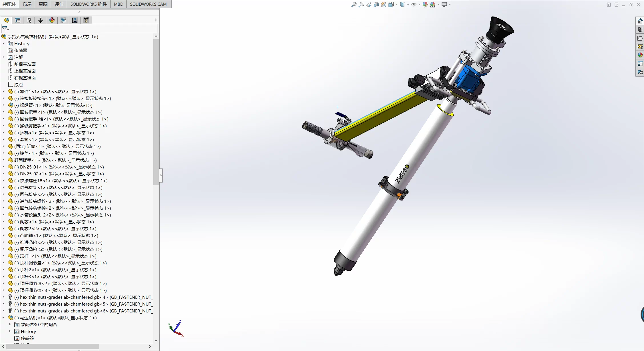This screenshot has width=644, height=351.
Task: Open the SOLIDWORKS CAM feature tree tab
Action: point(63,20)
